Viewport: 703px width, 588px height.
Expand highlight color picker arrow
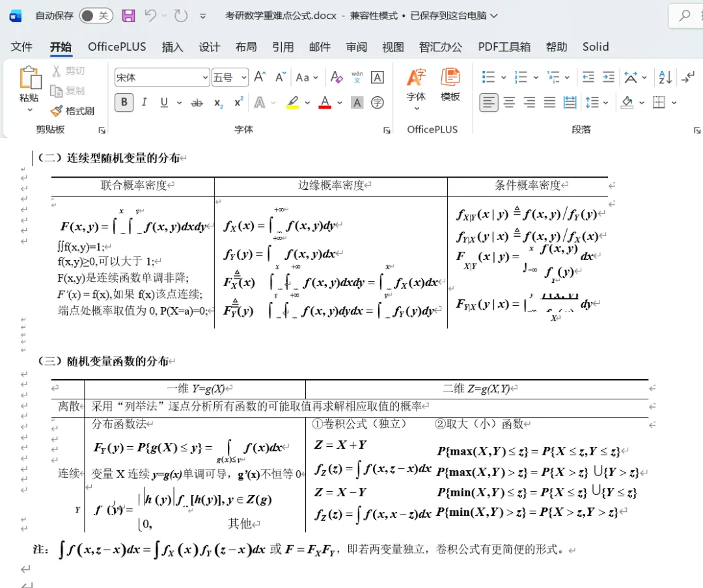pos(307,103)
